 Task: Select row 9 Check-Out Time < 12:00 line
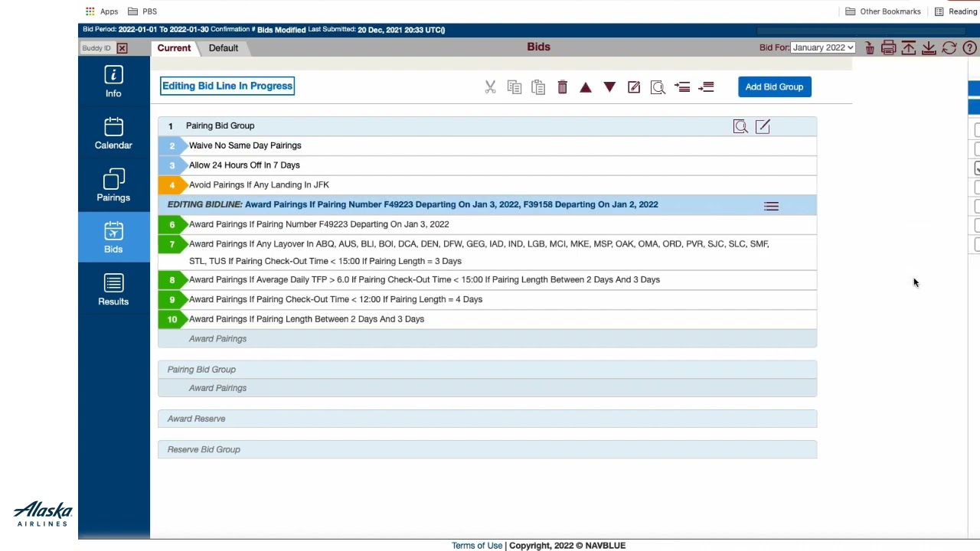(x=487, y=299)
